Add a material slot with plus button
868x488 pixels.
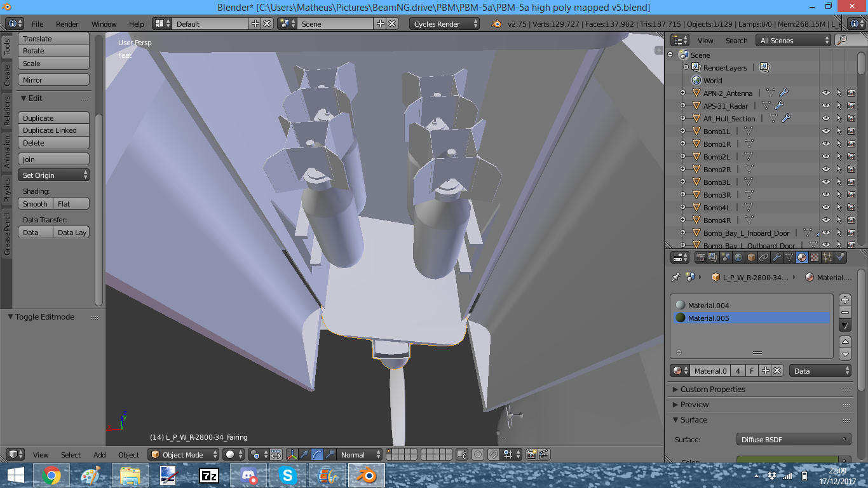845,300
